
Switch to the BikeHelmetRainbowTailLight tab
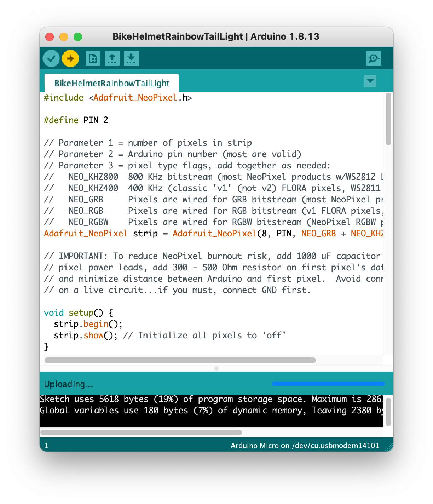click(x=112, y=83)
